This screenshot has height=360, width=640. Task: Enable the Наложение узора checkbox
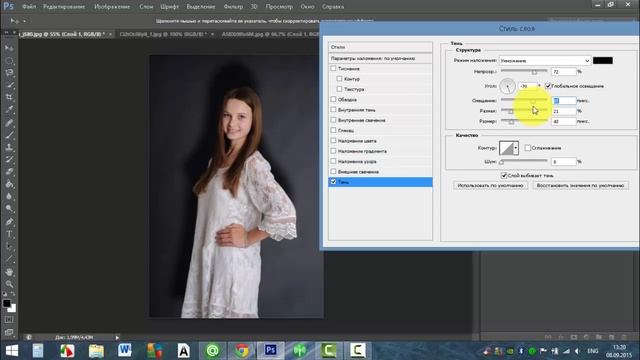coord(333,161)
